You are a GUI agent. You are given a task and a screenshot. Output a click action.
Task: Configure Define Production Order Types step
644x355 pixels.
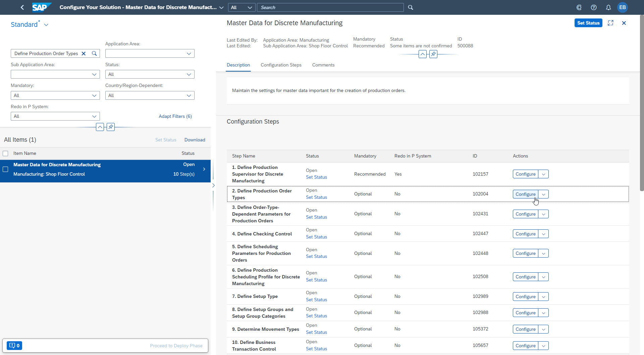525,194
